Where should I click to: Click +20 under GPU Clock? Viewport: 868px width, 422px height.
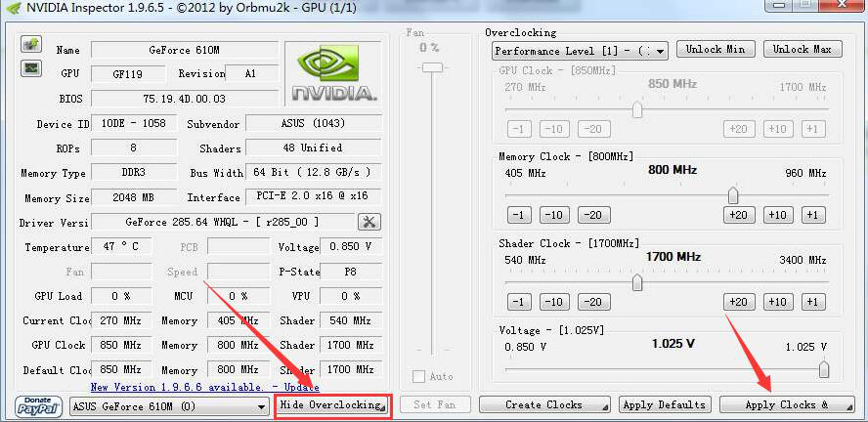coord(740,129)
